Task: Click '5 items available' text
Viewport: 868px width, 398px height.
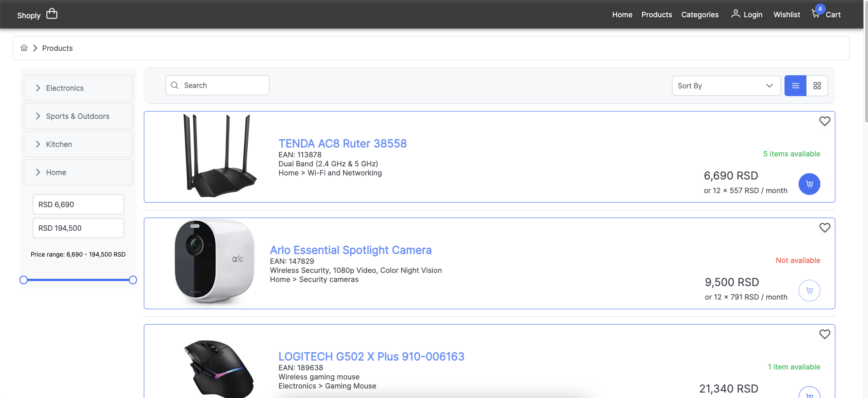Action: 791,154
